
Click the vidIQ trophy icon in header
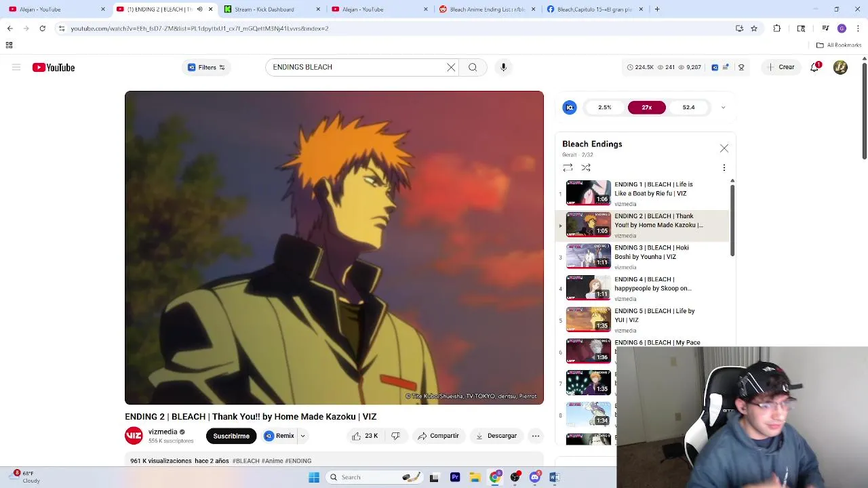pos(741,67)
